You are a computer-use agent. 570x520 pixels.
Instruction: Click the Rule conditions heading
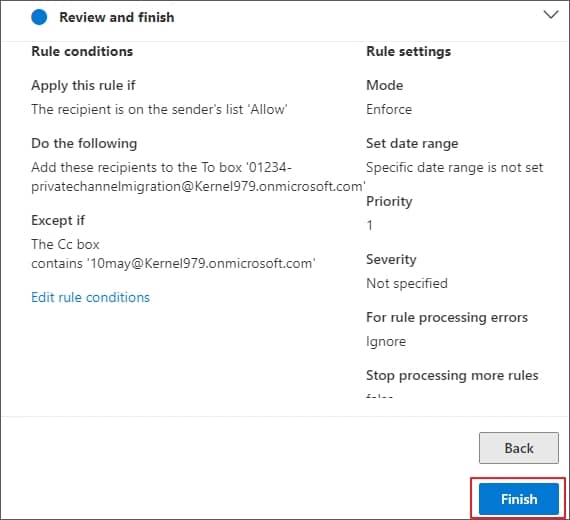click(82, 51)
